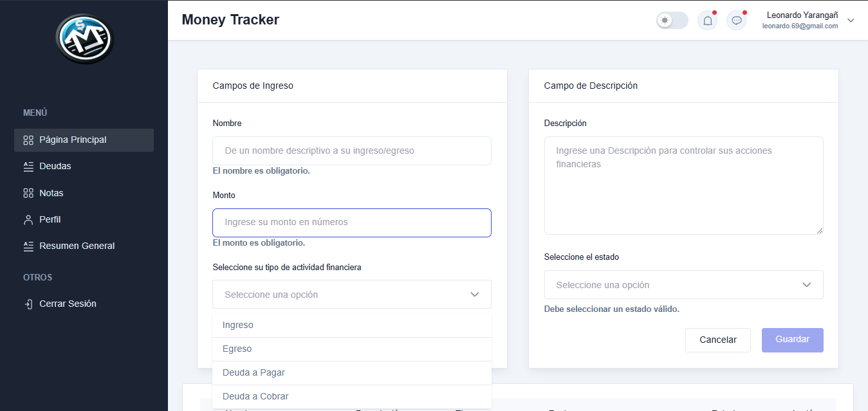Screen dimensions: 868x411
Task: Open the chat messages icon
Action: tap(737, 21)
